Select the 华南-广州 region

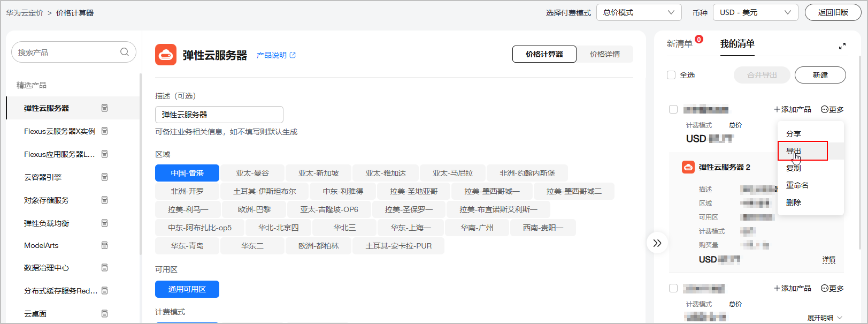[x=477, y=228]
